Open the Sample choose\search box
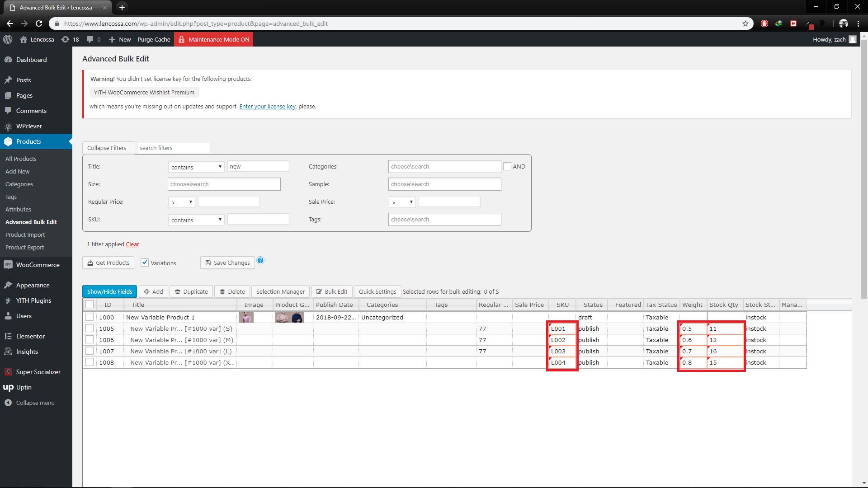 click(444, 184)
